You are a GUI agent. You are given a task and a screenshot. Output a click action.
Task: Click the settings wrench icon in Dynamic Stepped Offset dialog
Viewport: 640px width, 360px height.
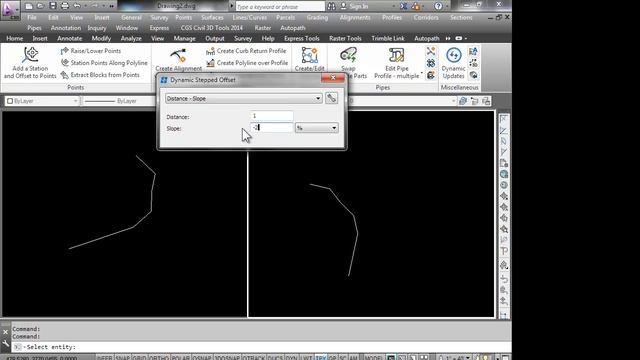click(331, 98)
